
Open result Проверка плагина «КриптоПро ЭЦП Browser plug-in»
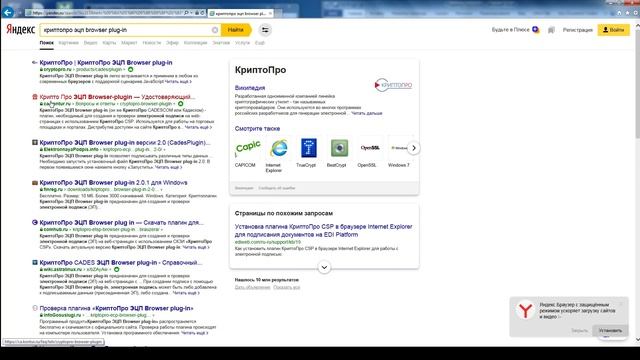[116, 308]
